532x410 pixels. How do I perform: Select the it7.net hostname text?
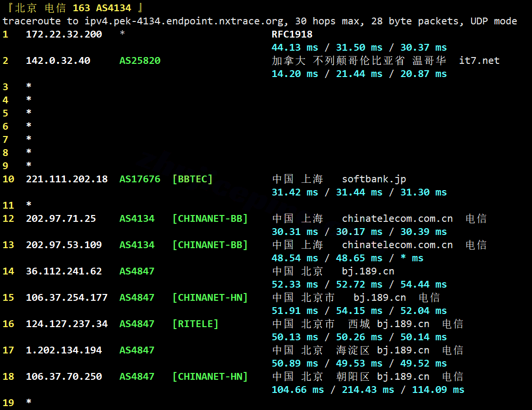tap(479, 61)
